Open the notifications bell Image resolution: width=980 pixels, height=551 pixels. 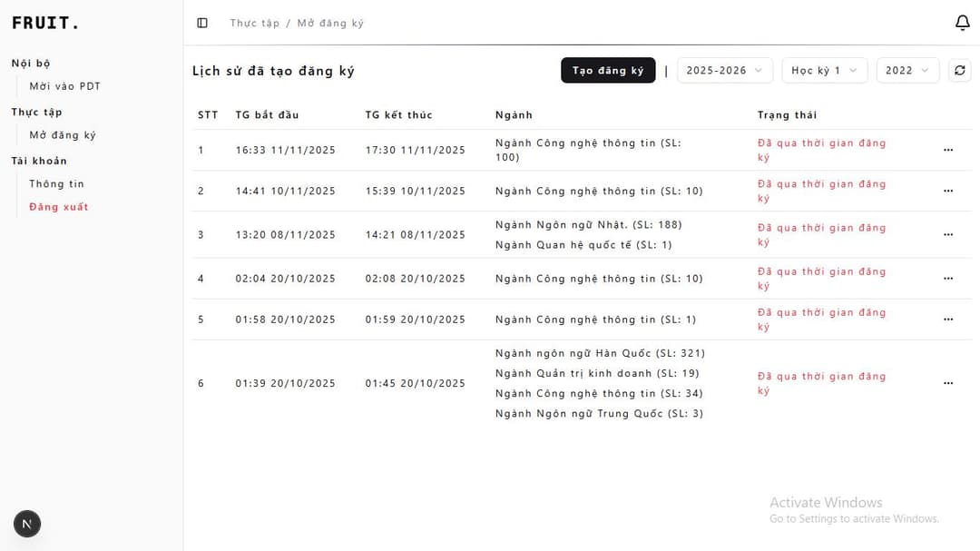pyautogui.click(x=963, y=23)
